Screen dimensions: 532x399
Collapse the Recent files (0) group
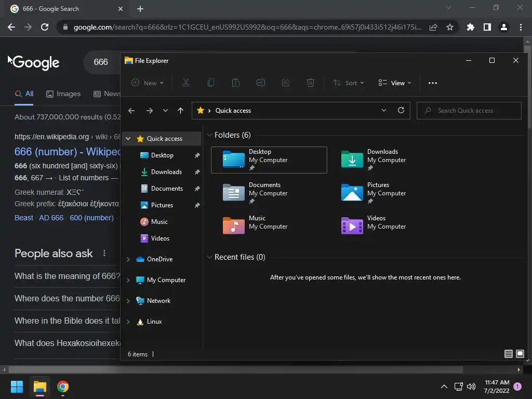click(210, 257)
